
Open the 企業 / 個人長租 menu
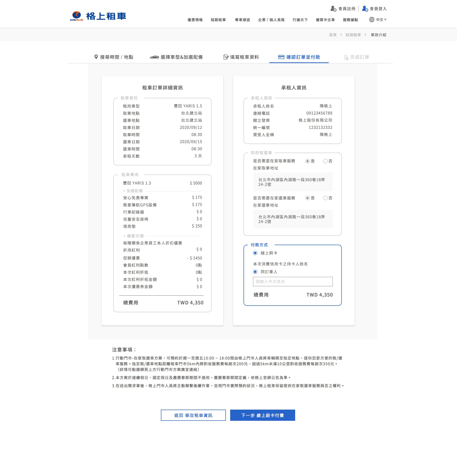[x=271, y=20]
